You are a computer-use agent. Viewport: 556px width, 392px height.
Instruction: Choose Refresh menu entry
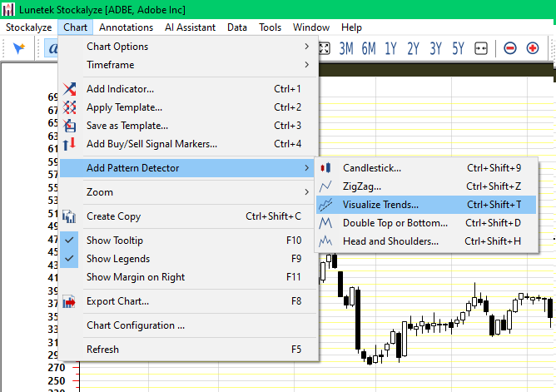pos(189,350)
